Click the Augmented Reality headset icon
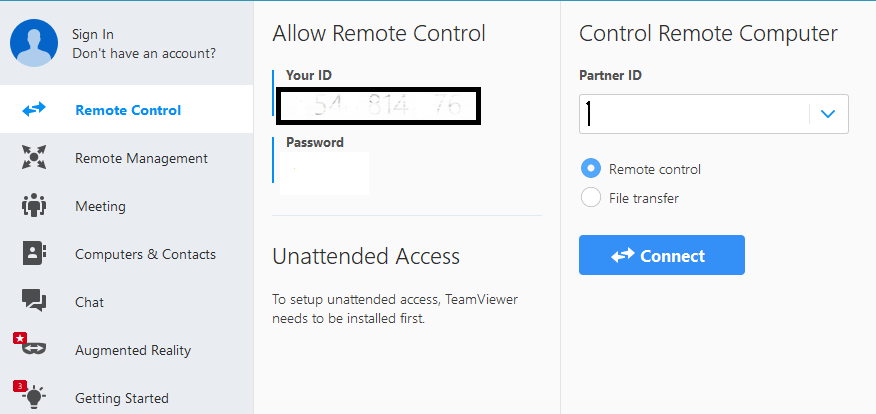876x414 pixels. click(x=35, y=350)
